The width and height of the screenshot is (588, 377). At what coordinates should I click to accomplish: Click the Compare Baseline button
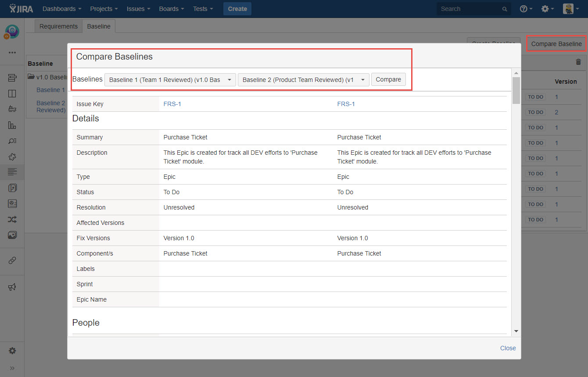556,44
